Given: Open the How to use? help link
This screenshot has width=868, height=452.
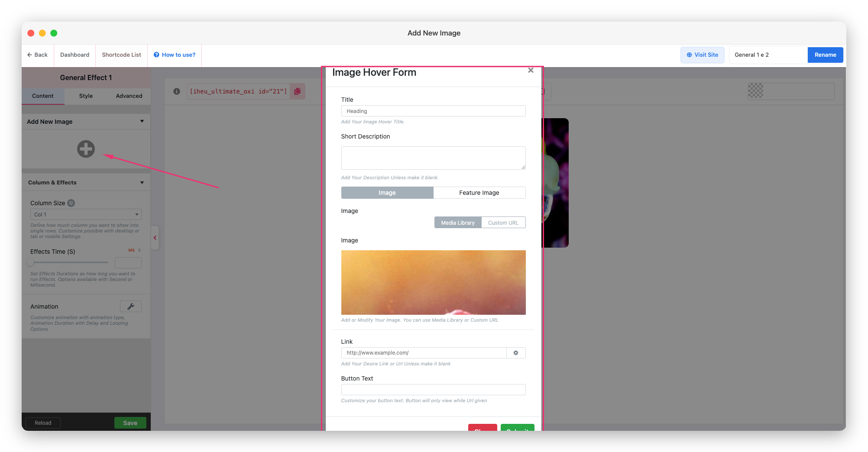Looking at the screenshot, I should (x=175, y=55).
